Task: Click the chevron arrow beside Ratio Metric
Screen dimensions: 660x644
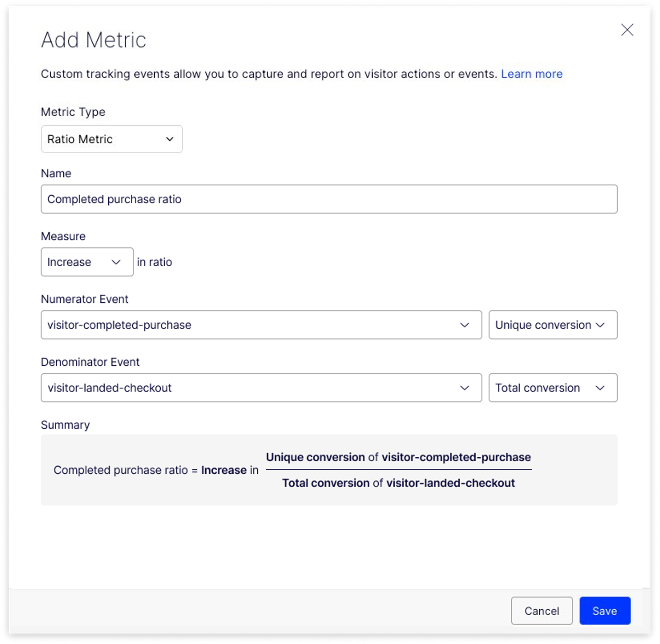Action: click(x=170, y=139)
